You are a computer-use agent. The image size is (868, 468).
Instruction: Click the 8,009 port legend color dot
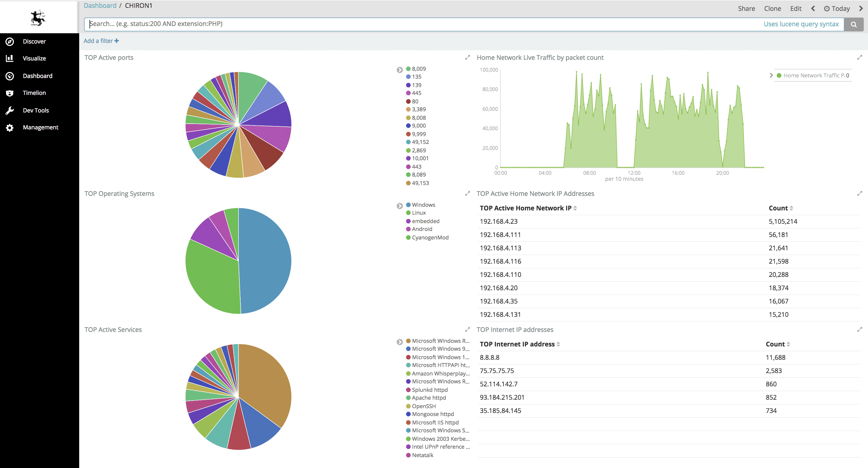(408, 69)
